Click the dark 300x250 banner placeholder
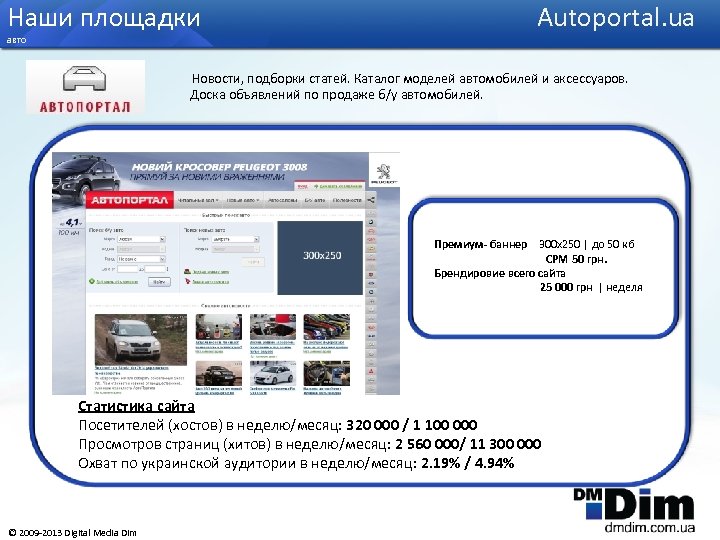 tap(321, 257)
